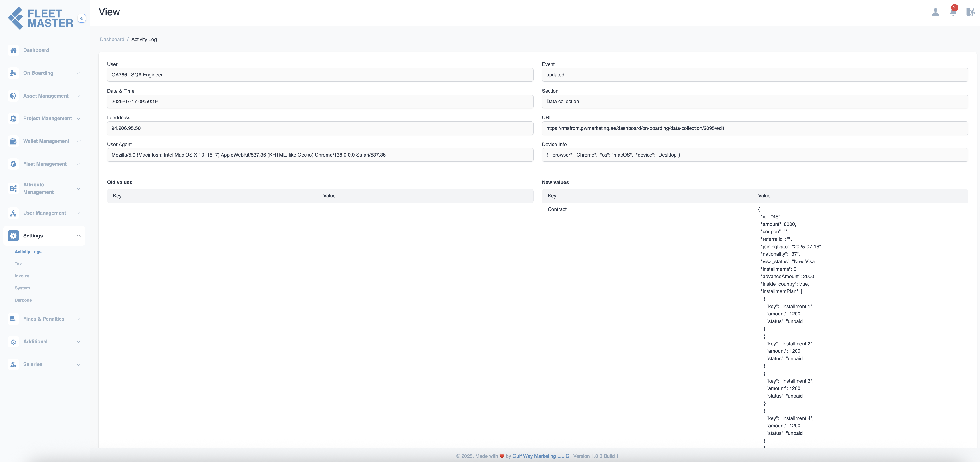
Task: Click the Fines & Penalties sidebar icon
Action: pyautogui.click(x=13, y=319)
